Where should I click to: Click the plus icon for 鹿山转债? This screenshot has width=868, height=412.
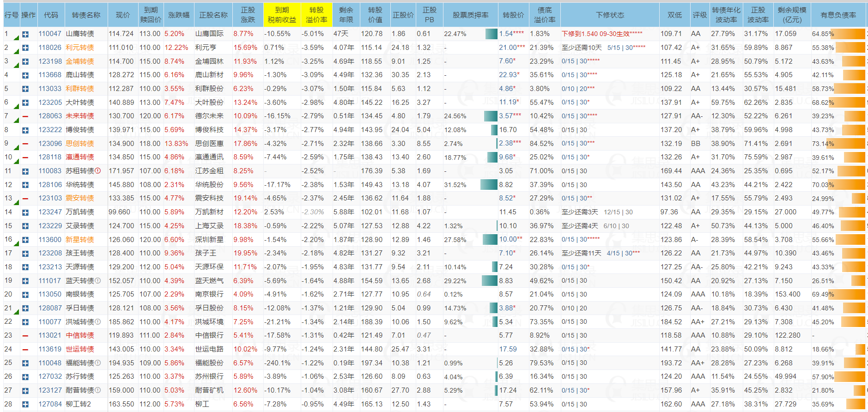(x=25, y=75)
